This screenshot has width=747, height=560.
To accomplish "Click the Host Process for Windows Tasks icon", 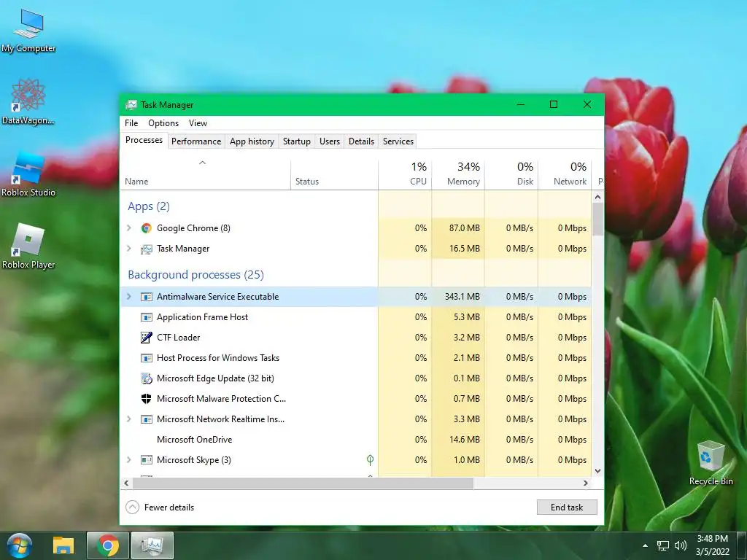I will [146, 358].
